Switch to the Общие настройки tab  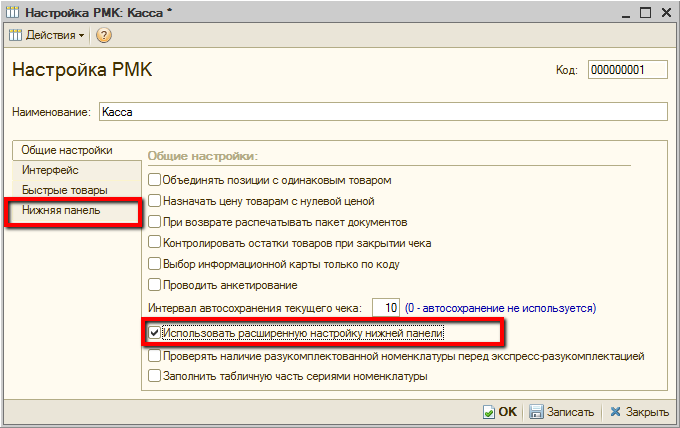tap(67, 150)
